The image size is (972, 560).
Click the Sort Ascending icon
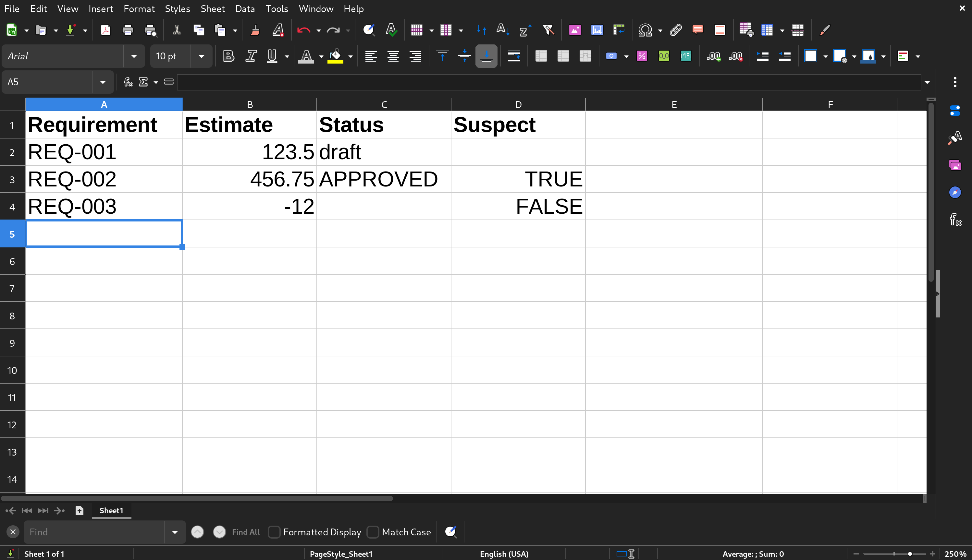502,30
